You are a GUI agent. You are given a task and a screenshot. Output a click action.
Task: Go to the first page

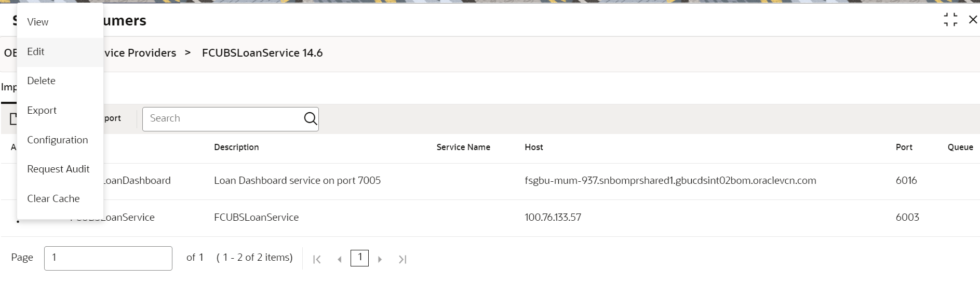pyautogui.click(x=317, y=259)
